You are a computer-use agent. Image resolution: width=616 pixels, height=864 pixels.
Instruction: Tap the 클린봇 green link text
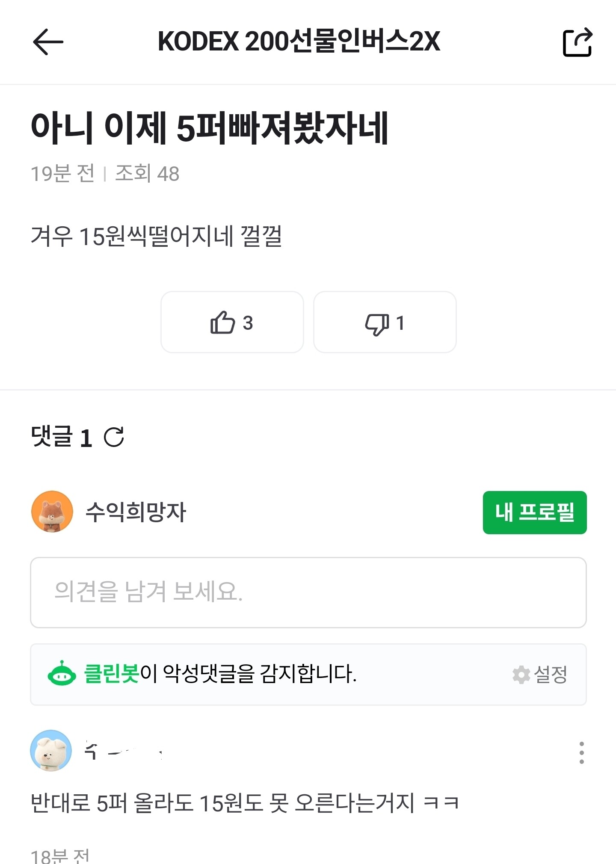tap(112, 674)
